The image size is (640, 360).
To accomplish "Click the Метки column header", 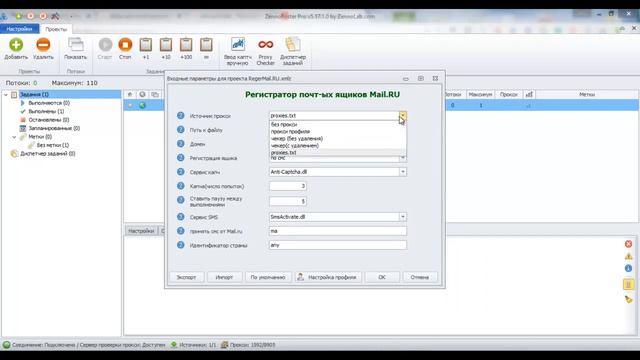I will click(x=587, y=94).
